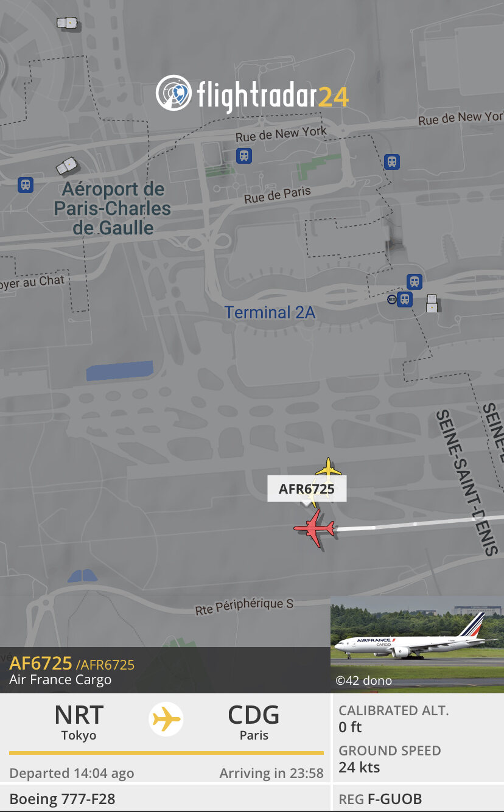Click the AFR6725 callsign label on map
The width and height of the screenshot is (504, 812).
point(307,489)
